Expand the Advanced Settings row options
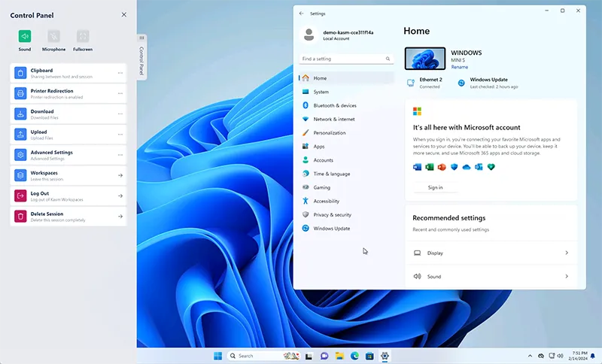602x364 pixels. pyautogui.click(x=120, y=155)
